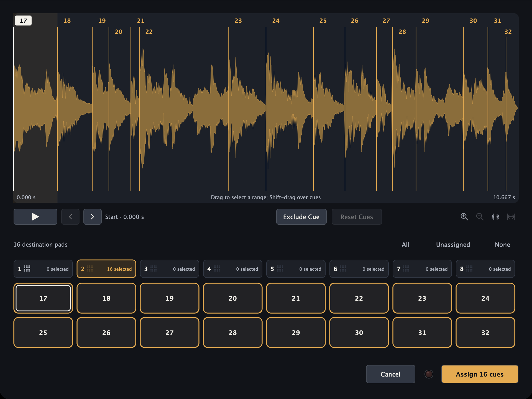Select cue marker 24 in waveform
The height and width of the screenshot is (399, 532).
pyautogui.click(x=276, y=21)
